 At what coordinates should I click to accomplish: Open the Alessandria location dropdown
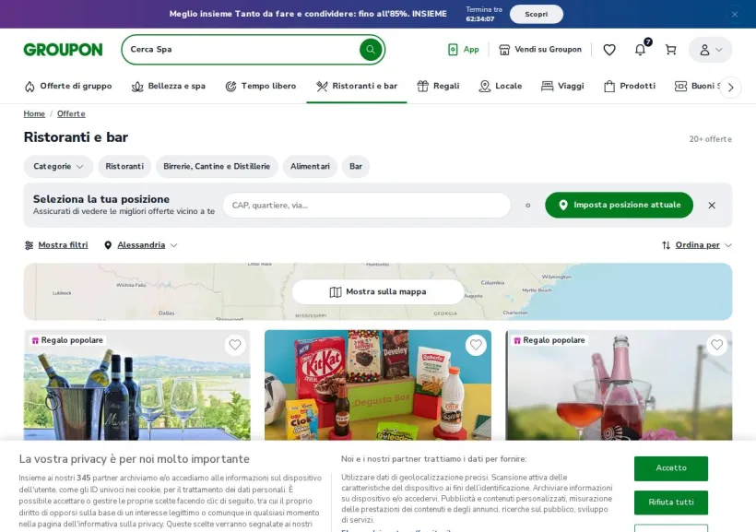pyautogui.click(x=141, y=245)
